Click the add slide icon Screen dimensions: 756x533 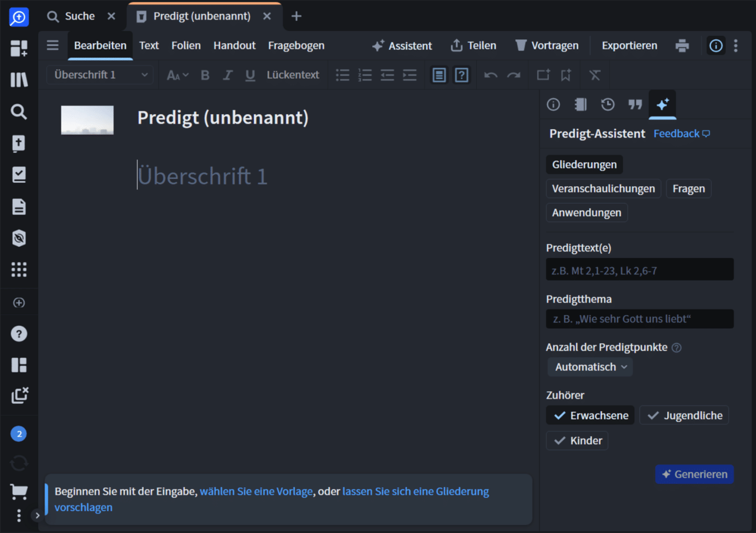pos(543,75)
